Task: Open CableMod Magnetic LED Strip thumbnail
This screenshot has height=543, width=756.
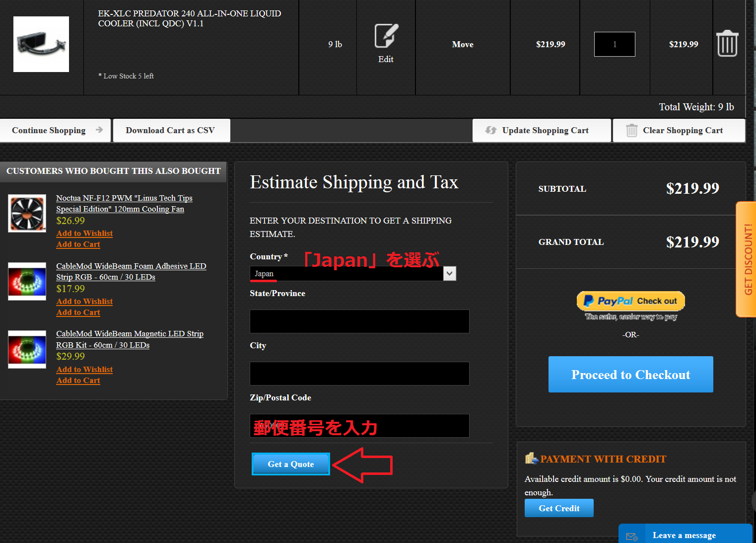Action: point(27,350)
